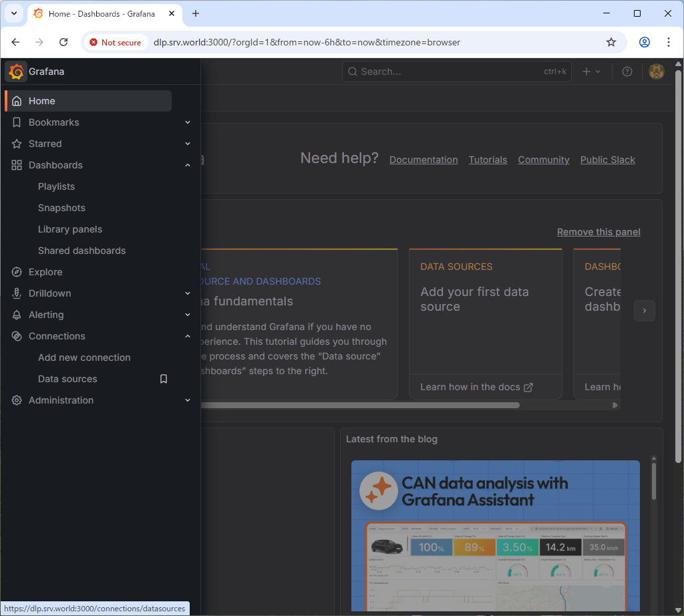The width and height of the screenshot is (684, 616).
Task: Reload the browser page
Action: (63, 42)
